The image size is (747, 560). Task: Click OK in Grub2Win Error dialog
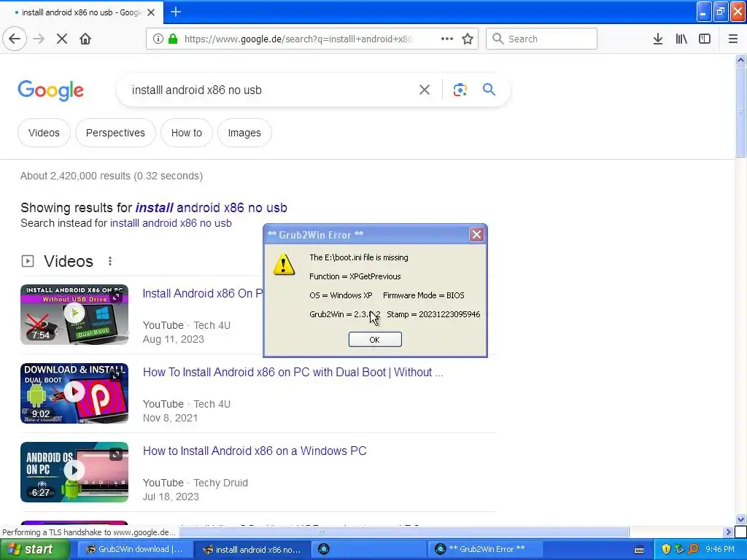tap(375, 340)
